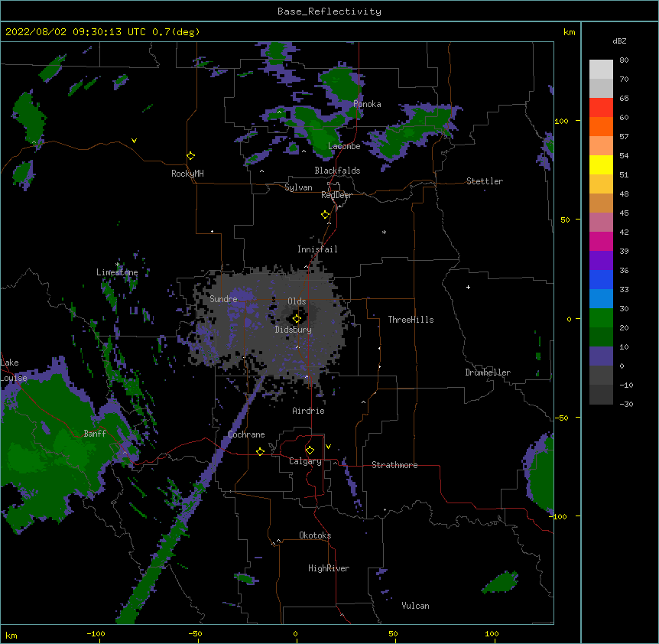
Task: Click the Olds town label
Action: 297,301
